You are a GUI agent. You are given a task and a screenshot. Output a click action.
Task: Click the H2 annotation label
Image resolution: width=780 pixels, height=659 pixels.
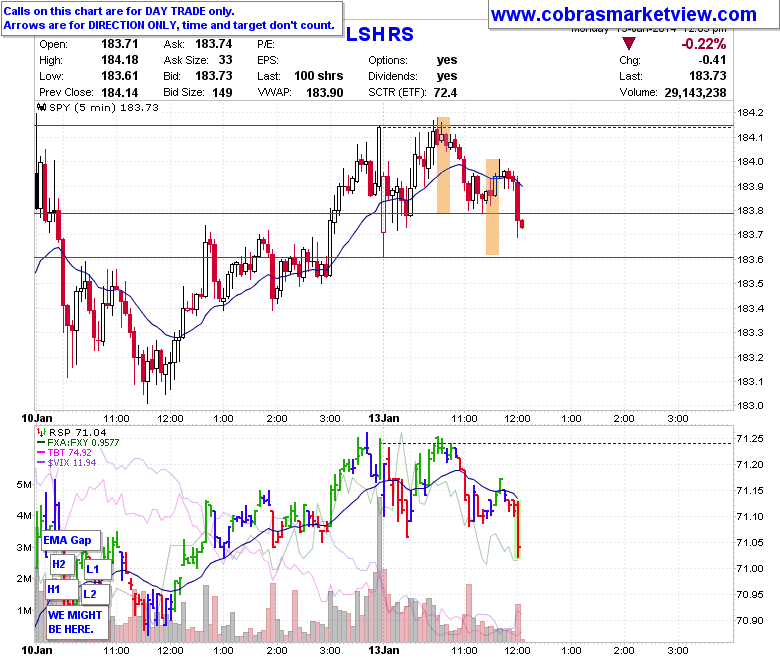click(62, 565)
